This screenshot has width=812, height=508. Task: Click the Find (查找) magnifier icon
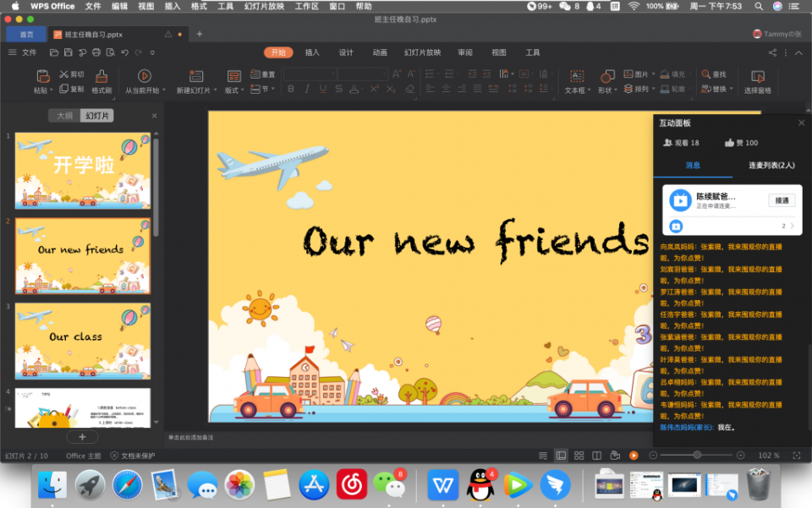[706, 74]
